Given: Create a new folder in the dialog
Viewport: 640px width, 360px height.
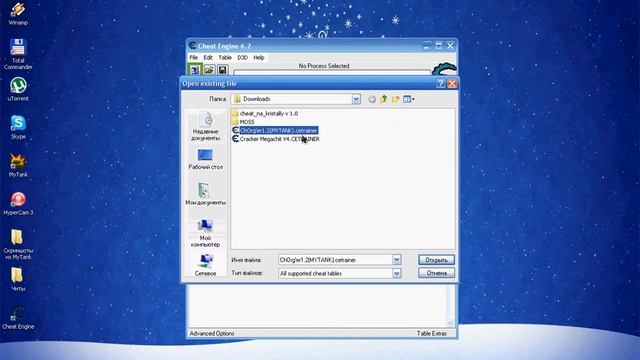Looking at the screenshot, I should click(x=395, y=99).
